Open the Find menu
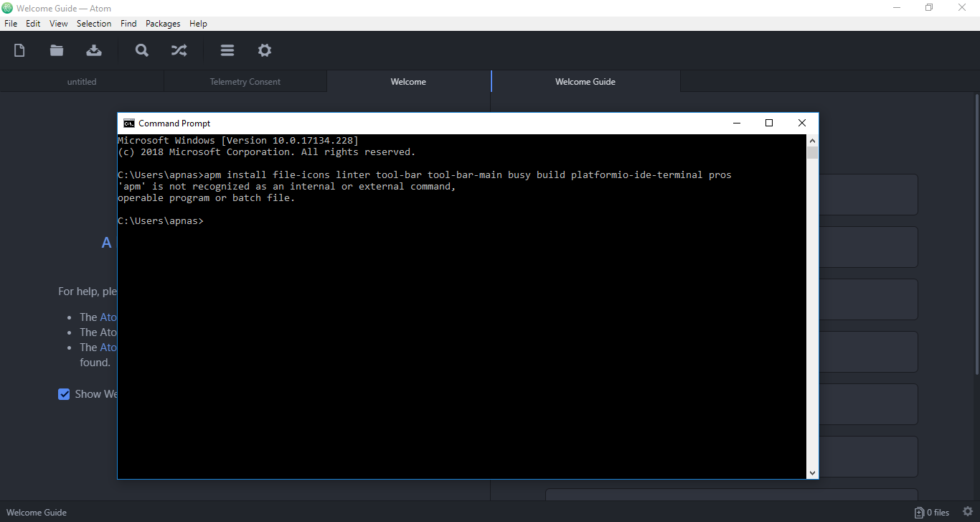 pos(128,24)
